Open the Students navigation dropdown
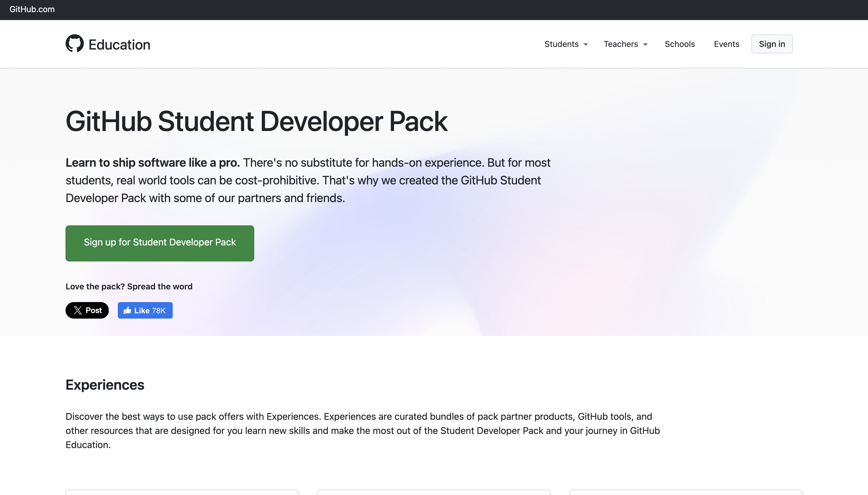Image resolution: width=868 pixels, height=495 pixels. coord(562,44)
